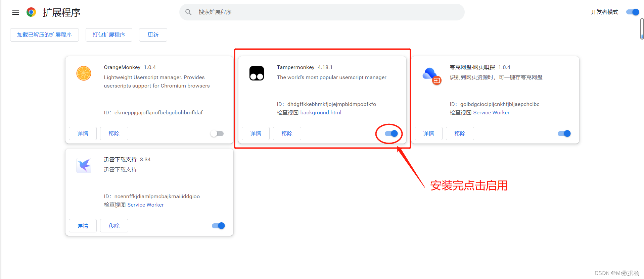Open 详情 for Tampermonkey
This screenshot has height=279, width=644.
point(256,133)
